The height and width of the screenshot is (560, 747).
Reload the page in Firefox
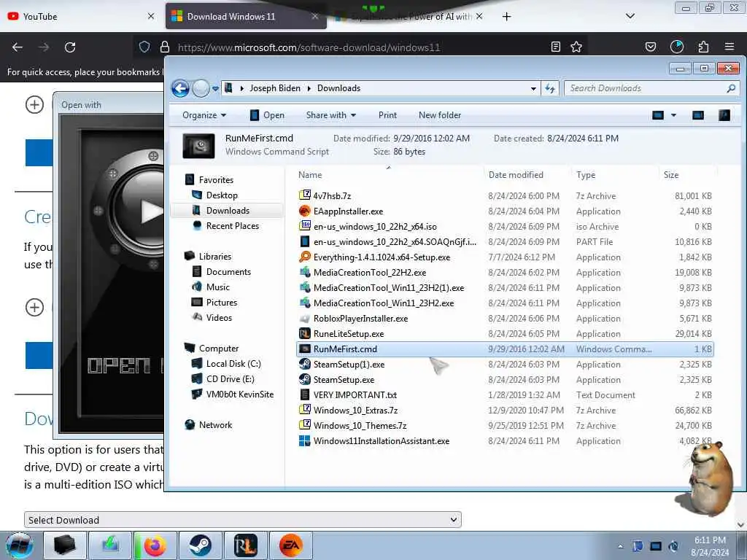click(70, 47)
